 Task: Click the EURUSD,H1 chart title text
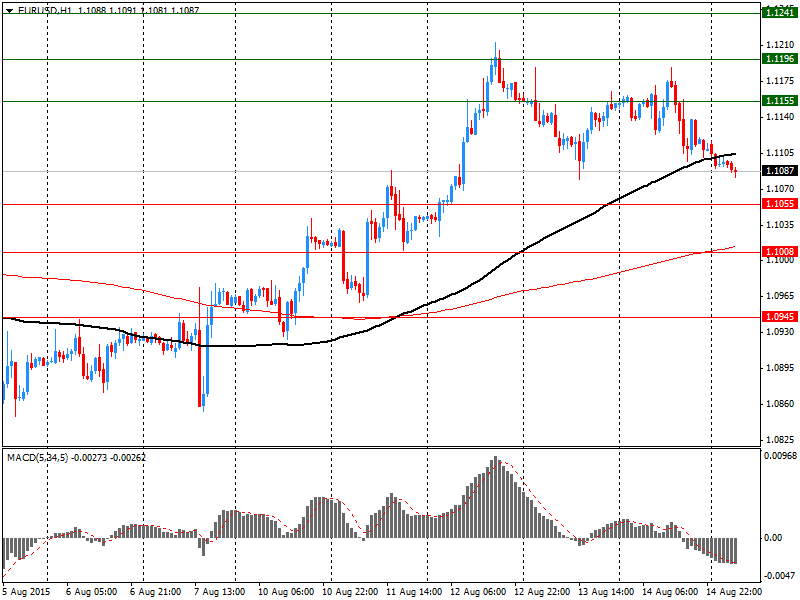point(44,10)
